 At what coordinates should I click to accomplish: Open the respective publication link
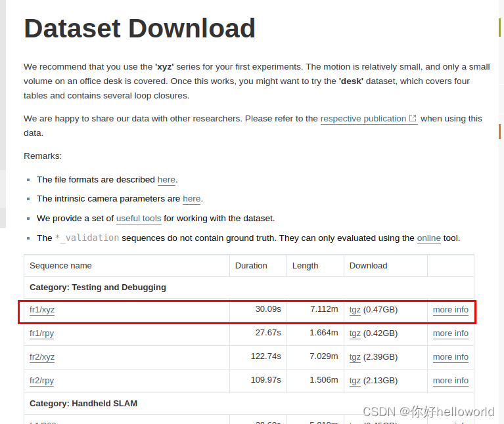[363, 119]
